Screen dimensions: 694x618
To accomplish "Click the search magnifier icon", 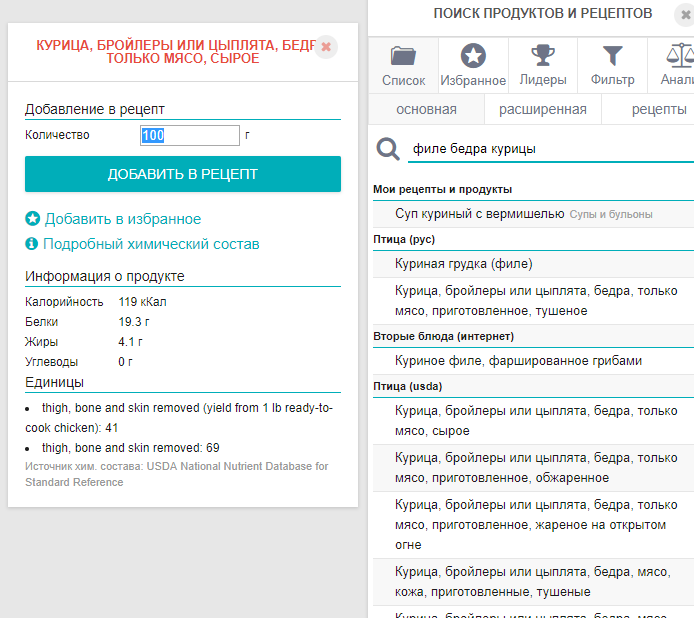I will [388, 149].
